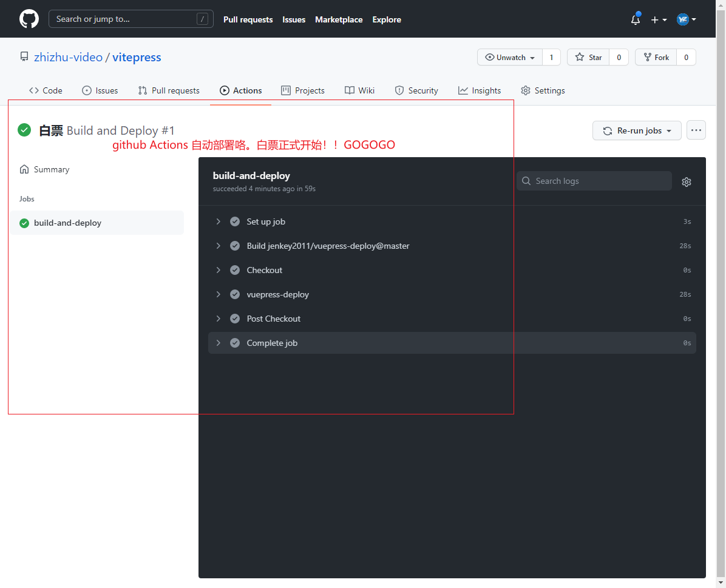
Task: Switch to the Issues repository tab
Action: (100, 91)
